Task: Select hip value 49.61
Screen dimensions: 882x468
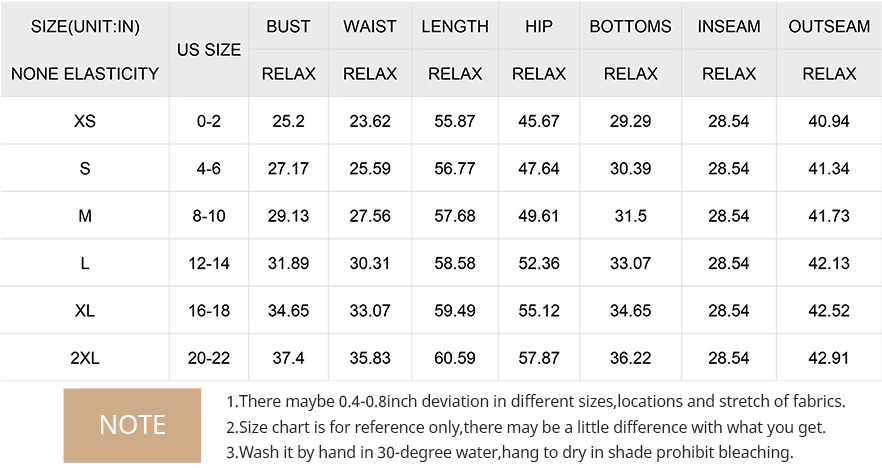Action: (x=539, y=215)
